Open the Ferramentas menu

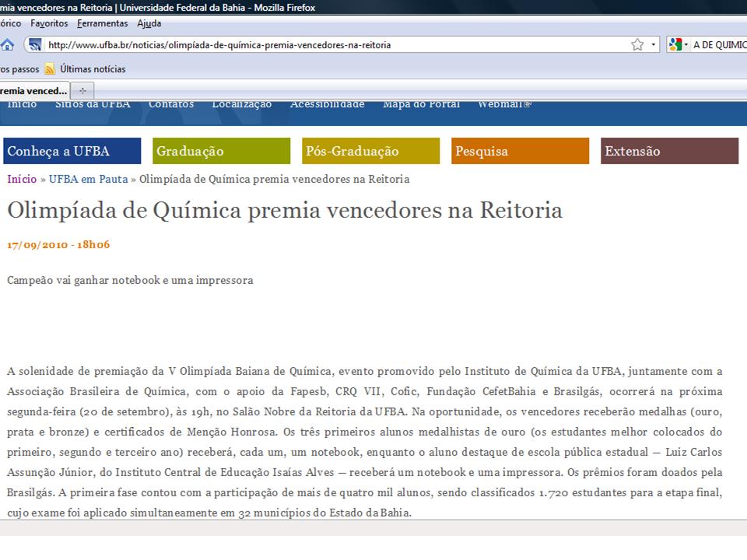coord(103,23)
